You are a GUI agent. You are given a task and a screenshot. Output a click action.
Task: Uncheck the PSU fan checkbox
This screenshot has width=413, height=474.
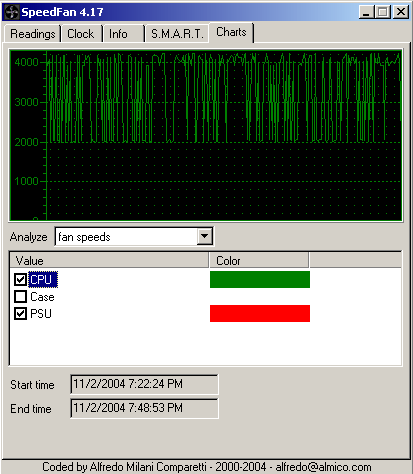(x=21, y=313)
